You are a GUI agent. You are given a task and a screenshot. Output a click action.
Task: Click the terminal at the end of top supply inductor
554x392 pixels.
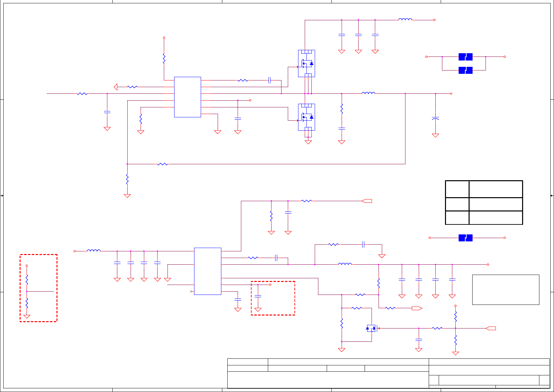tap(434, 20)
